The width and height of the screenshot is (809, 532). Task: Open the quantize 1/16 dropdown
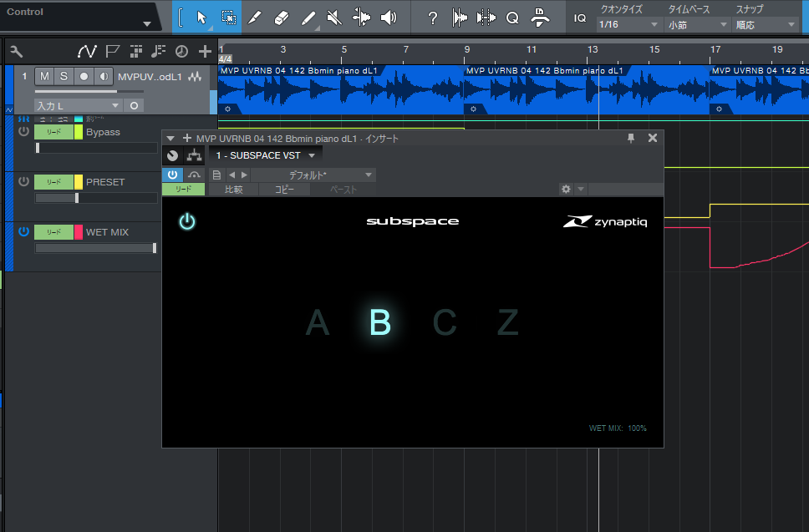629,25
